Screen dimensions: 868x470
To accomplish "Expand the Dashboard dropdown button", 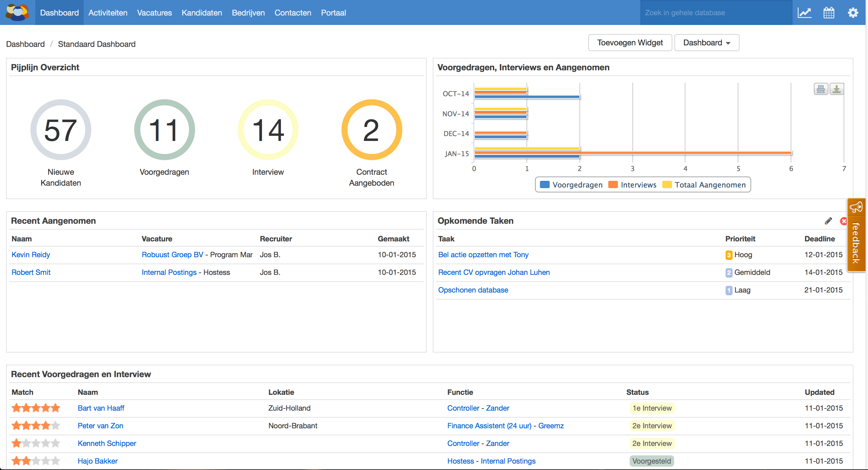I will coord(706,43).
